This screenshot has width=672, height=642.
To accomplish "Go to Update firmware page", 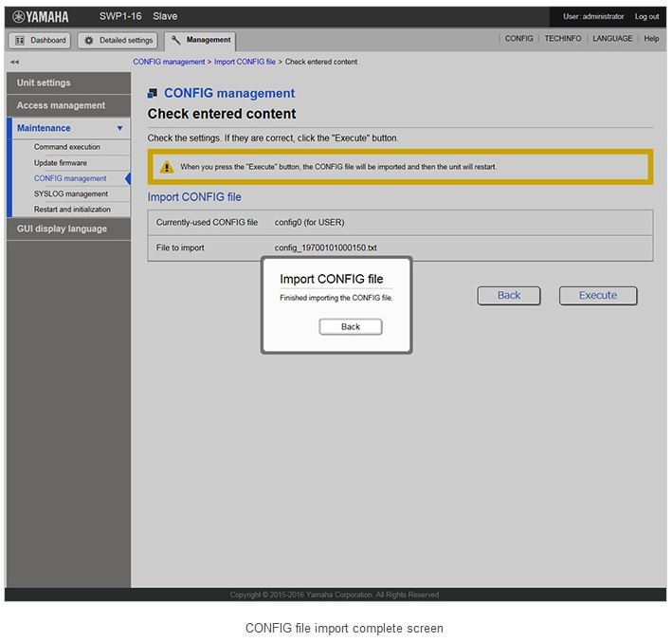I will 60,163.
